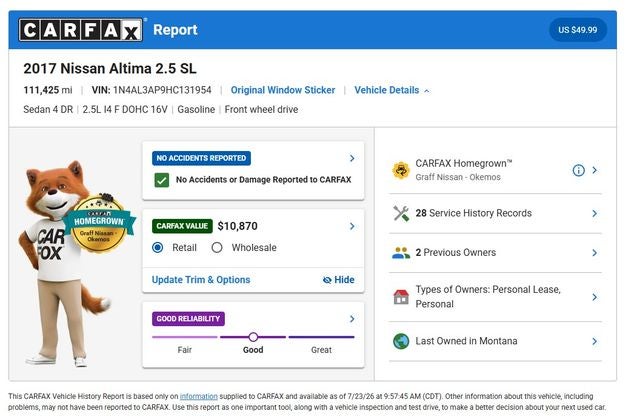
Task: Click the house icon for owner types
Action: pos(401,297)
